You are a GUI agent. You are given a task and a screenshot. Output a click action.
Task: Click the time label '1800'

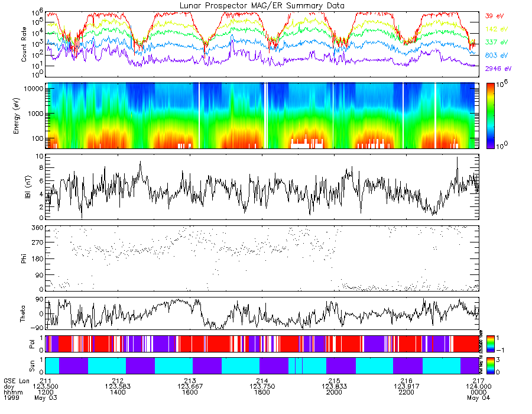point(262,392)
